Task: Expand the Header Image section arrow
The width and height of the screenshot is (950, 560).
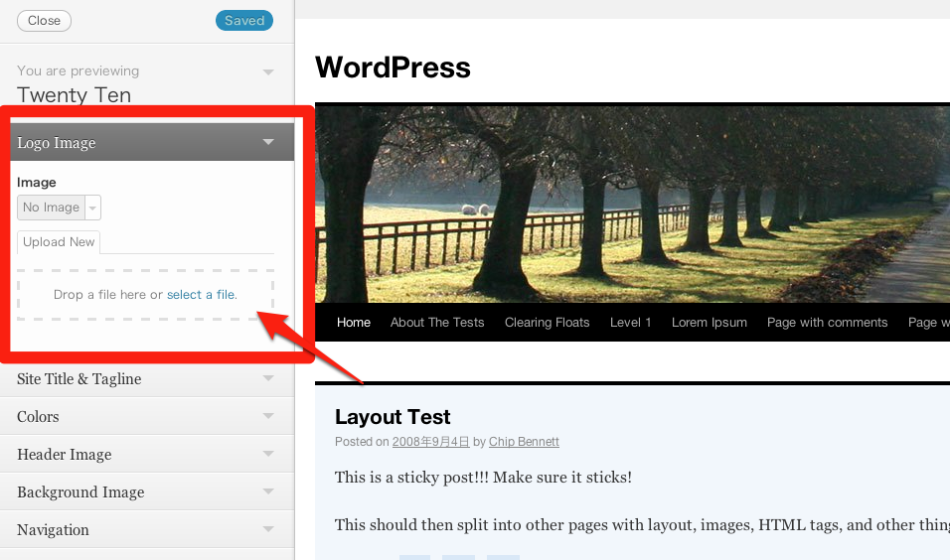Action: click(268, 454)
